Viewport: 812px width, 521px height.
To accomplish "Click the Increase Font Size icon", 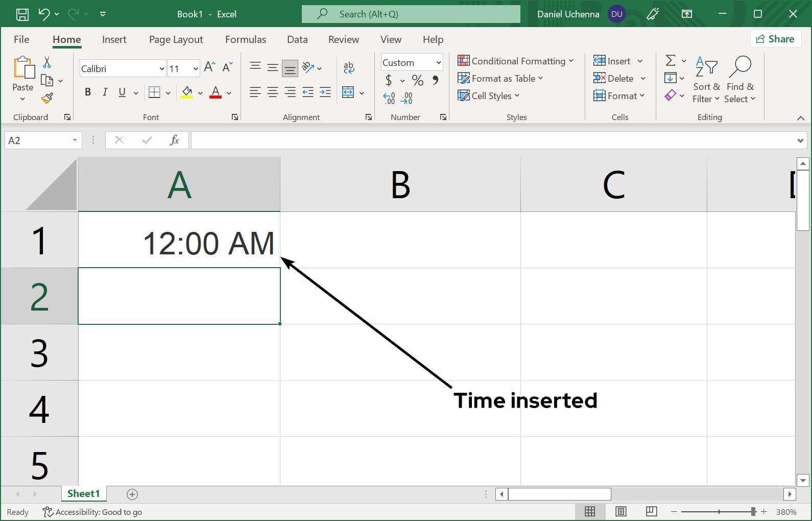I will click(x=209, y=67).
